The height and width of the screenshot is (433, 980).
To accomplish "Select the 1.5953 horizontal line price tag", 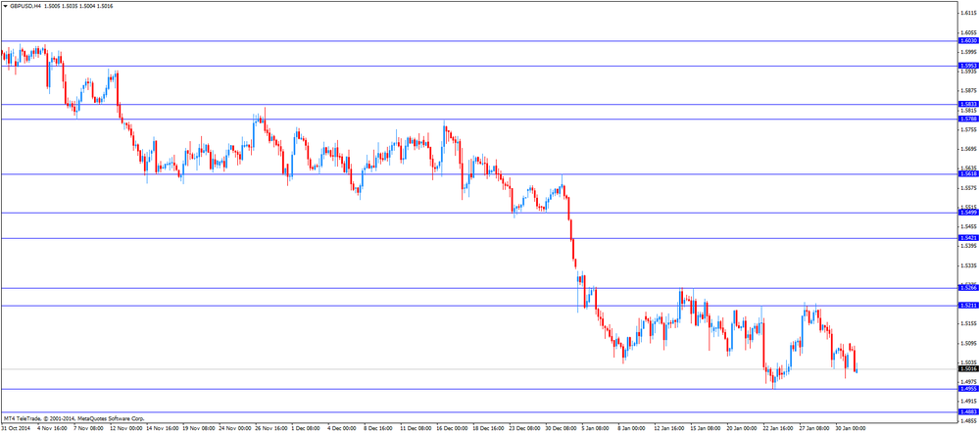I will 968,66.
